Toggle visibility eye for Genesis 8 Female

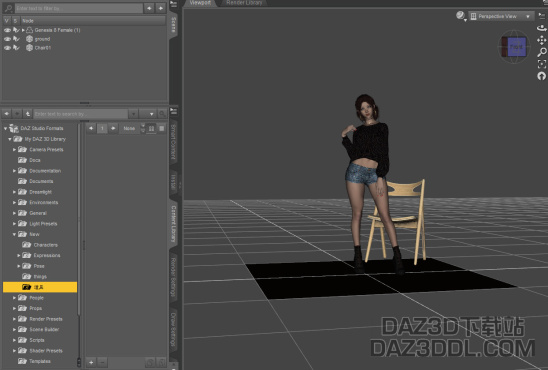point(7,30)
